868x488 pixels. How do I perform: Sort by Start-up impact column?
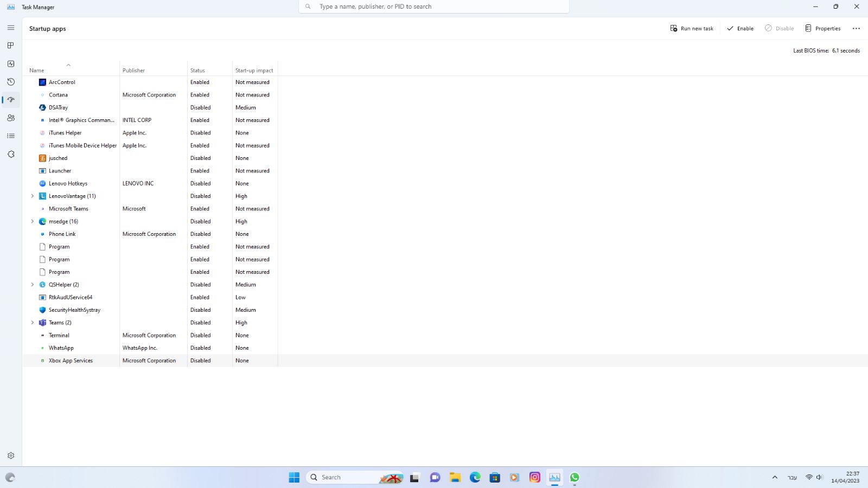[x=255, y=68]
